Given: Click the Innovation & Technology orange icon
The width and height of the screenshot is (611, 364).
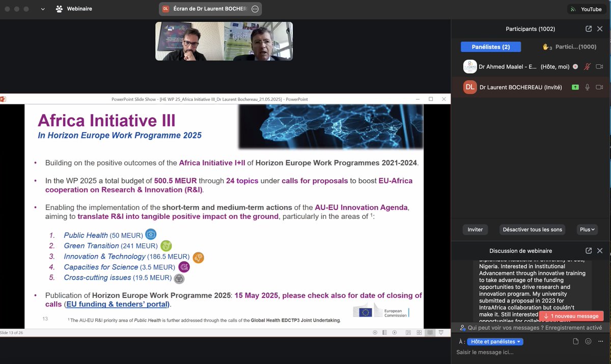Looking at the screenshot, I should [198, 257].
